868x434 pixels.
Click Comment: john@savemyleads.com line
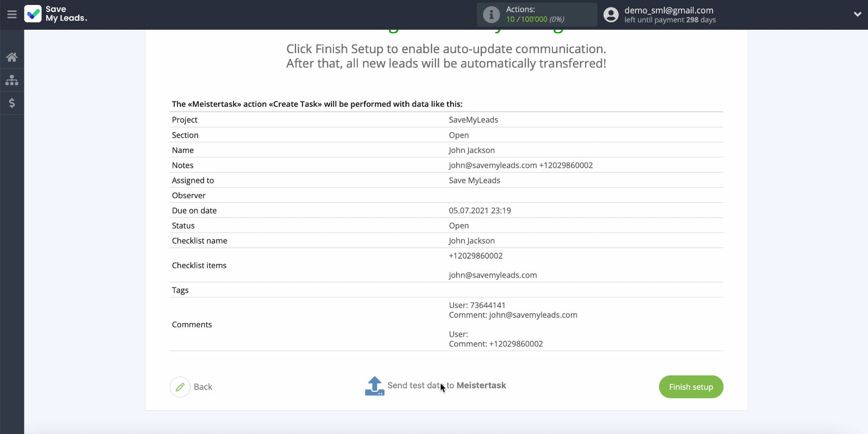(x=513, y=315)
